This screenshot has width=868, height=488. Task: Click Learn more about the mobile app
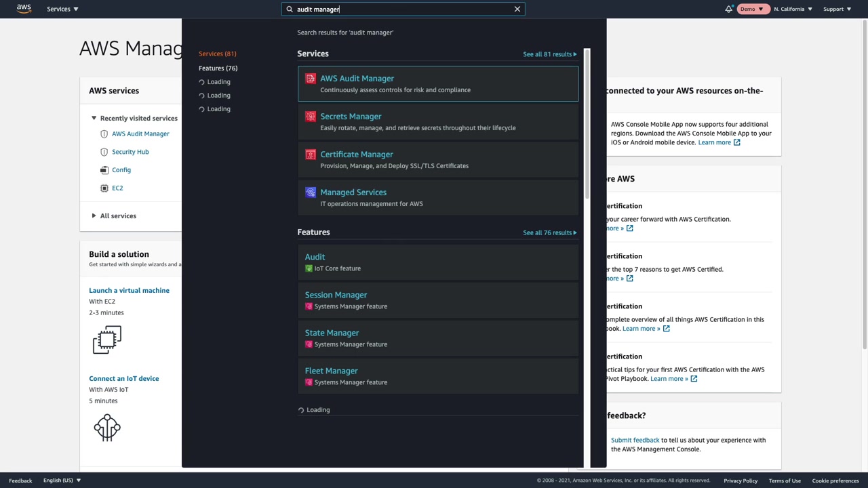(x=719, y=142)
